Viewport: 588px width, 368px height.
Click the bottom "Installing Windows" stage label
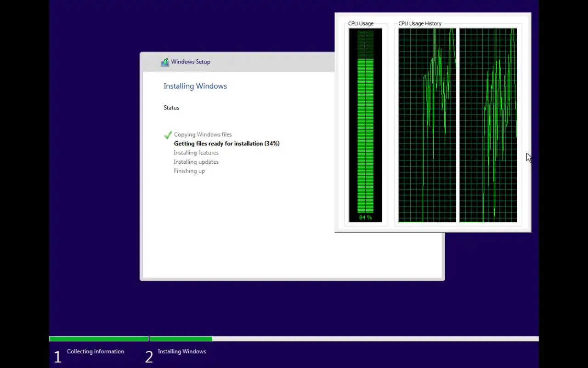tap(182, 351)
